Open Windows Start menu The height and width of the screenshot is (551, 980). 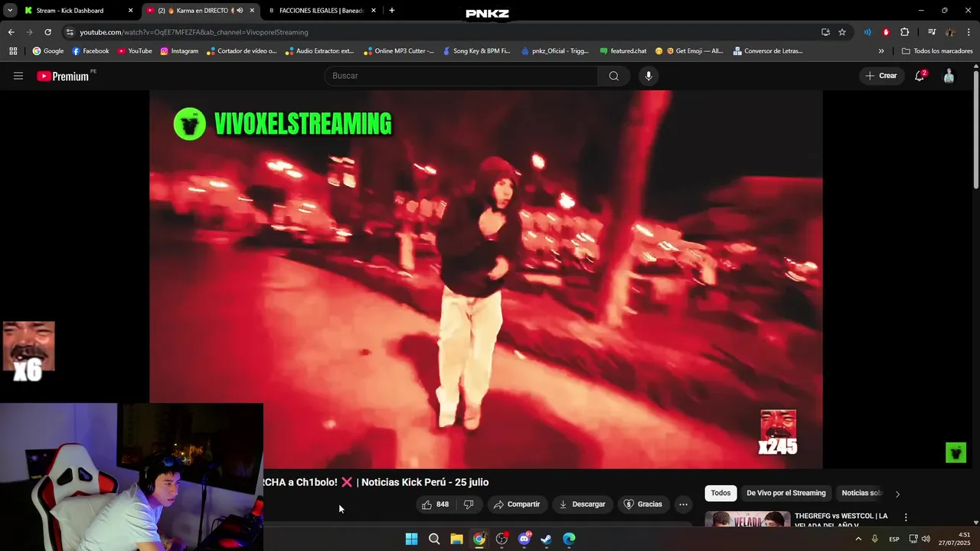click(411, 539)
